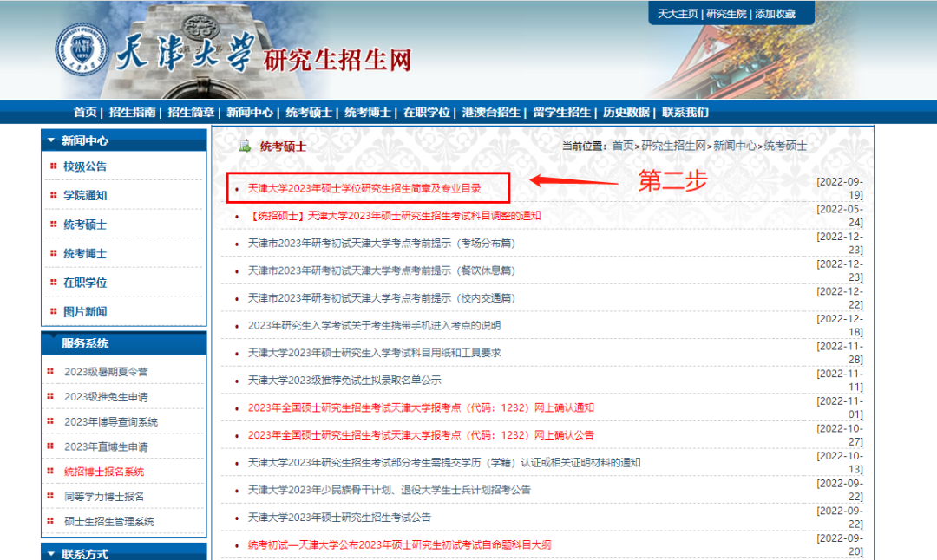Open 招生简章 in the navigation bar
Screen dimensions: 937x560
[x=191, y=112]
